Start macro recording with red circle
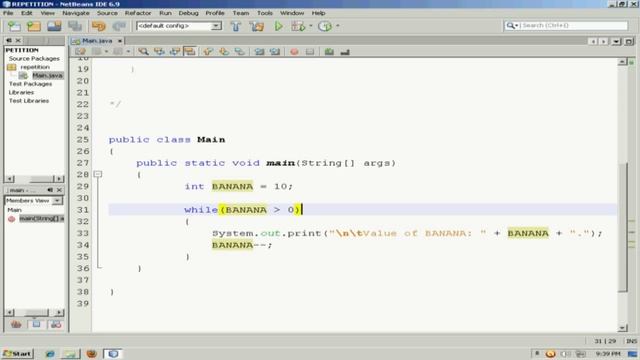The height and width of the screenshot is (360, 640). click(x=294, y=52)
